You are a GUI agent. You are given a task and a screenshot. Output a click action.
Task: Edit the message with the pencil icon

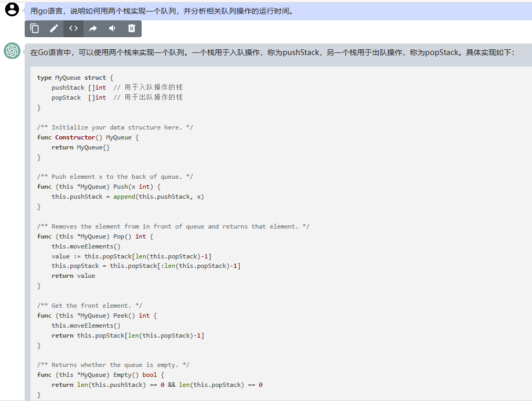[54, 28]
